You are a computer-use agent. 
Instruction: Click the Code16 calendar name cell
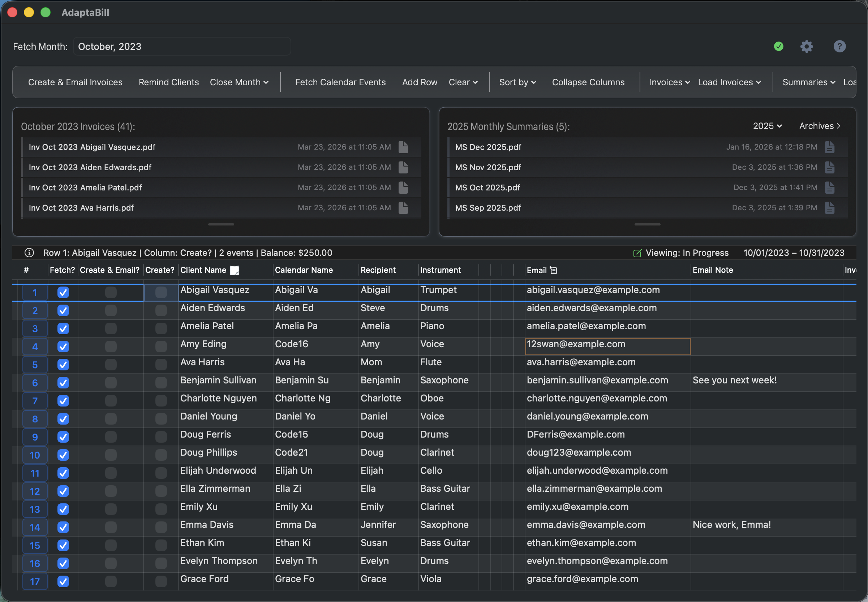[x=315, y=346]
